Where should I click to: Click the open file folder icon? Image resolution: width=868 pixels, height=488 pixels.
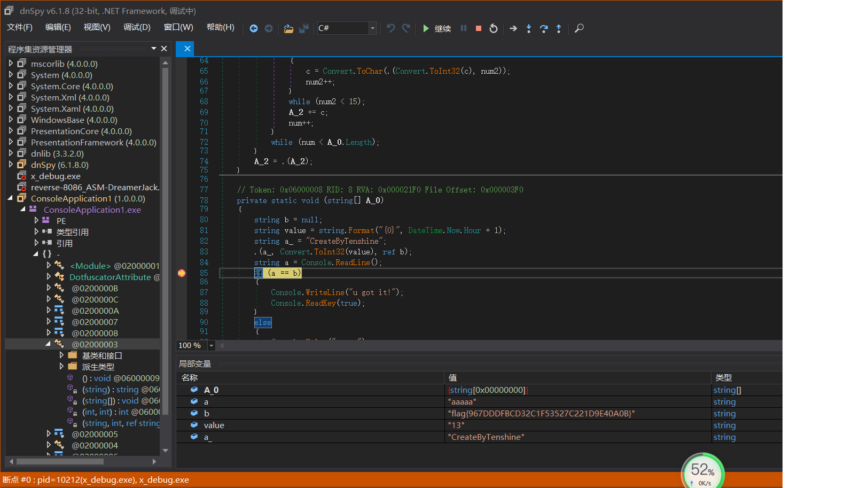[x=288, y=28]
